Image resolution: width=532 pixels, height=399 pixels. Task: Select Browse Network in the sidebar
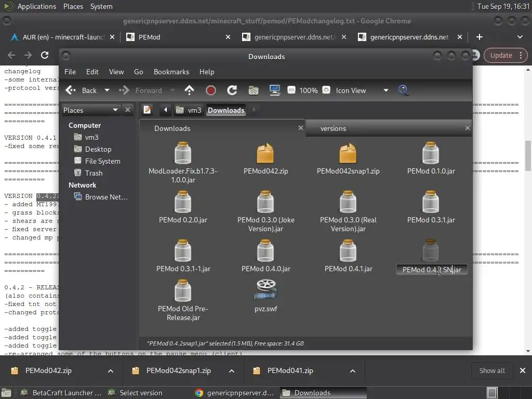click(x=106, y=197)
